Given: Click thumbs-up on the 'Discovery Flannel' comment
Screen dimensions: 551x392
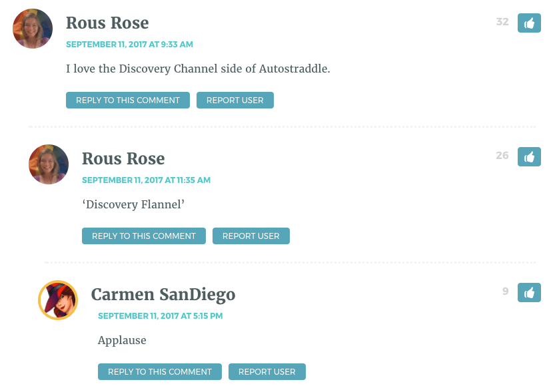Looking at the screenshot, I should tap(529, 157).
